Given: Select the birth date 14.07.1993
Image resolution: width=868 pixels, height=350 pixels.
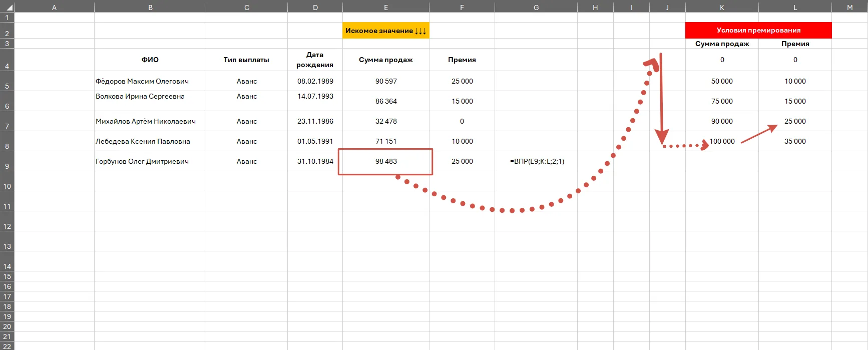Looking at the screenshot, I should [315, 96].
